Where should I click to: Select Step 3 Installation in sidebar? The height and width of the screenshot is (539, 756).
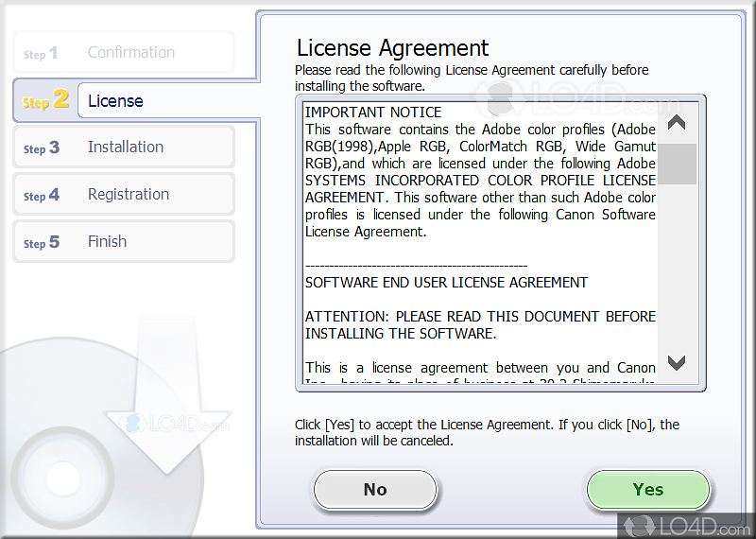124,147
